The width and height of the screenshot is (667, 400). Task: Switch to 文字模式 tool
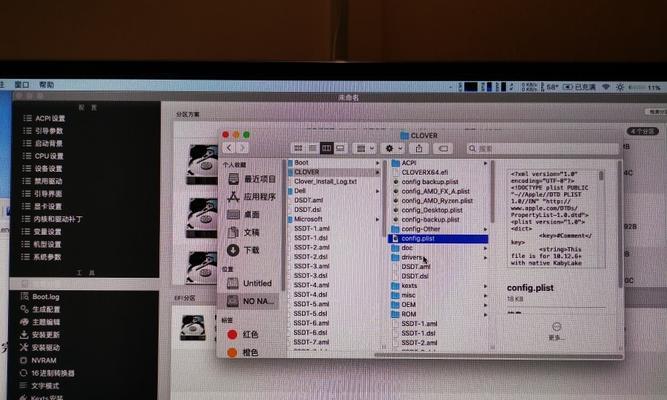pyautogui.click(x=40, y=386)
